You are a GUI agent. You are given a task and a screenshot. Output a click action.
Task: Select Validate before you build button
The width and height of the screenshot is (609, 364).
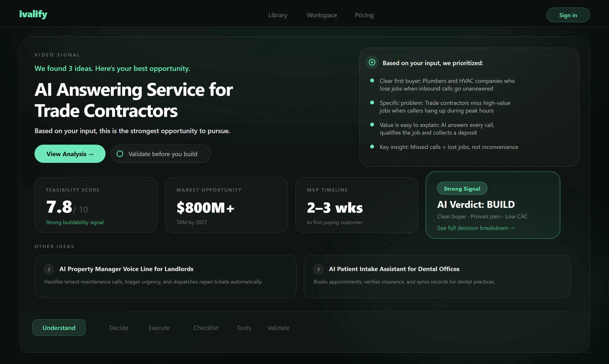(161, 154)
